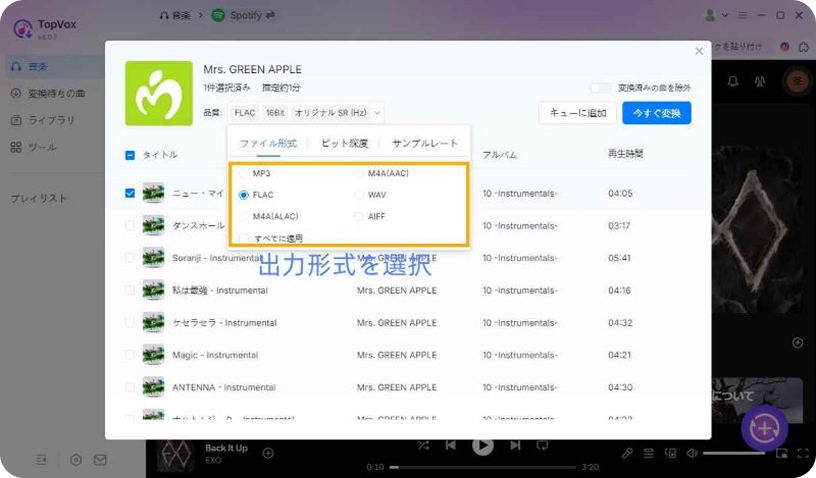Click the Mrs. GREEN APPLE album cover

[159, 93]
